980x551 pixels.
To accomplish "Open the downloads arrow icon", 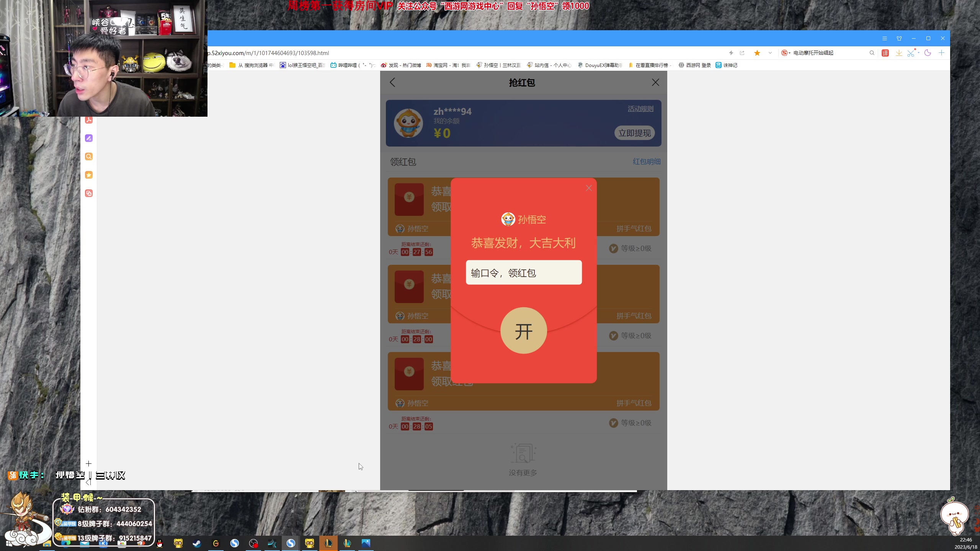I will pos(898,53).
